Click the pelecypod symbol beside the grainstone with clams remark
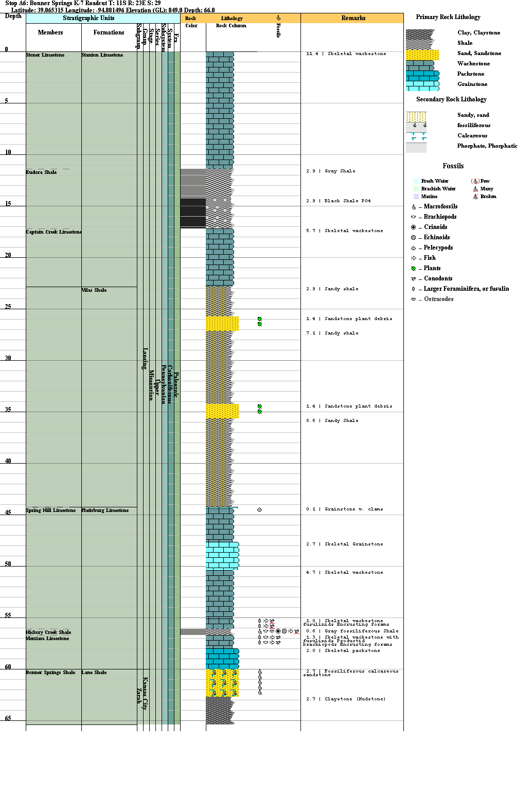Viewport: 532px width, 795px height. [x=260, y=509]
